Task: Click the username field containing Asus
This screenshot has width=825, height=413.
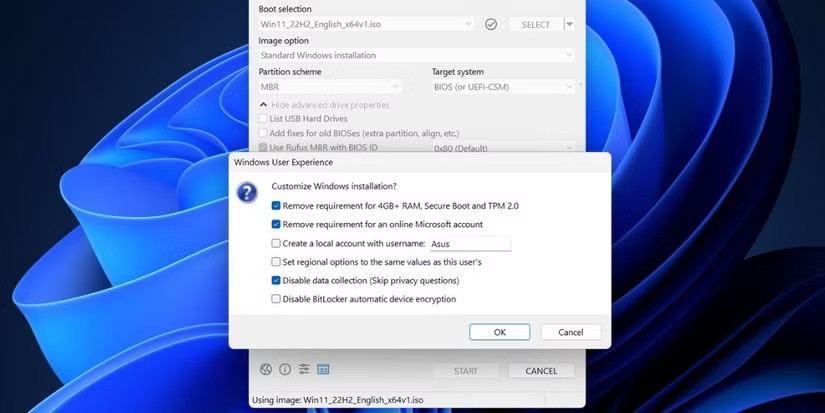Action: pos(469,243)
